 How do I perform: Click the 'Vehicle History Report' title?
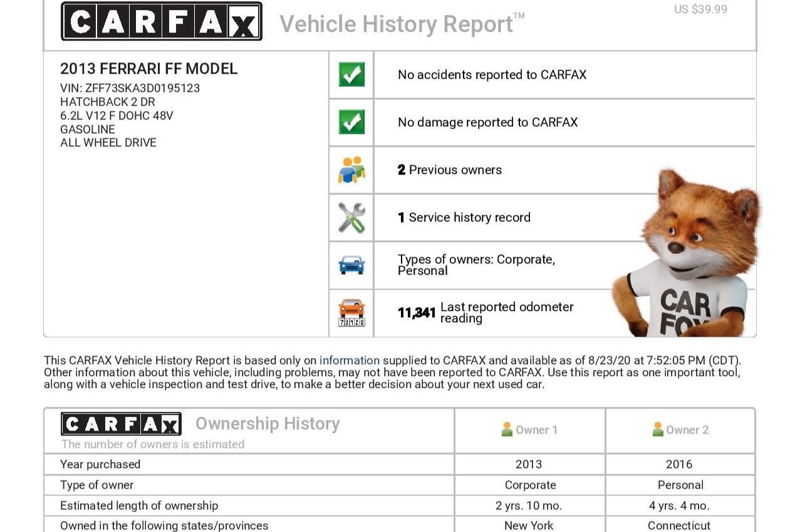(402, 24)
